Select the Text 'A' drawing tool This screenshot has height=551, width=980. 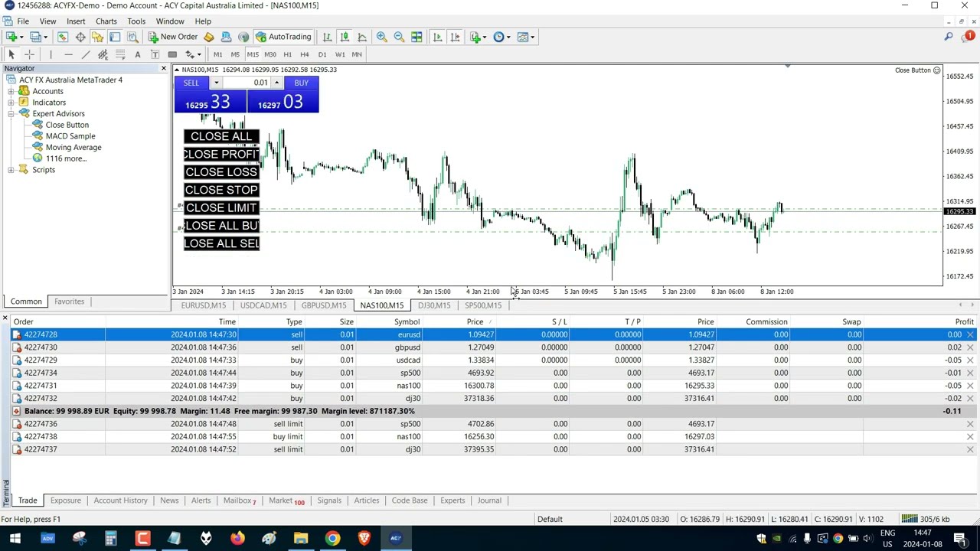point(138,54)
